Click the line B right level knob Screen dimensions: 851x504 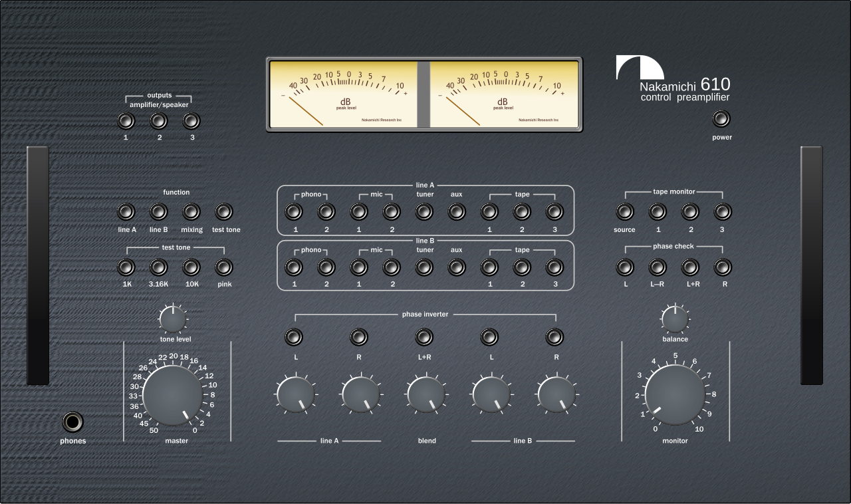[x=557, y=395]
